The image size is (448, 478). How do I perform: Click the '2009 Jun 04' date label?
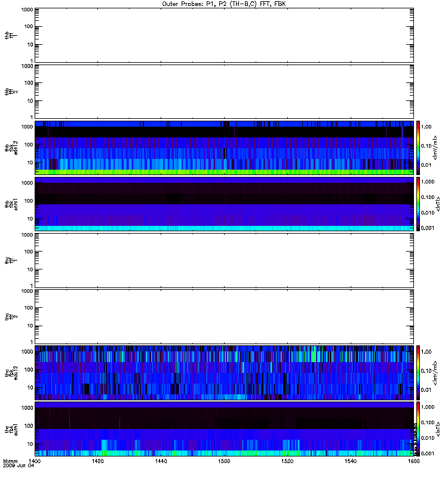(19, 465)
